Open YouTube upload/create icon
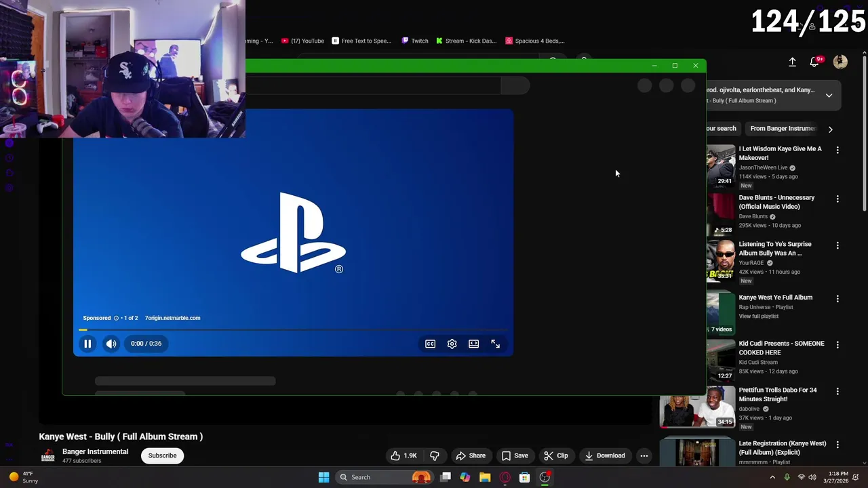Screen dimensions: 868x488 (792, 62)
